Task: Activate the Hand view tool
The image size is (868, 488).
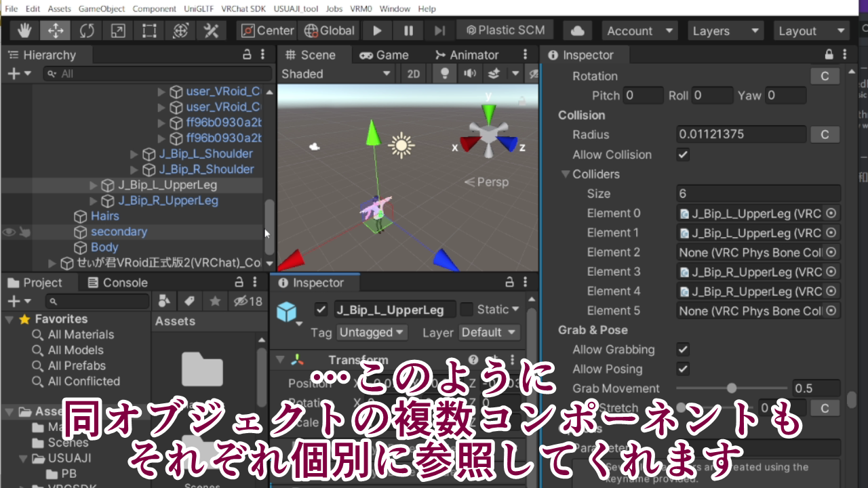Action: [x=24, y=30]
